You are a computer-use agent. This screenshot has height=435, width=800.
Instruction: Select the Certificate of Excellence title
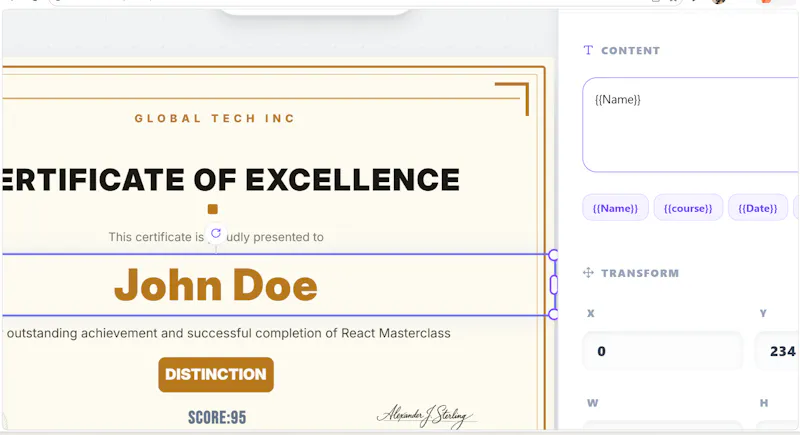[231, 180]
